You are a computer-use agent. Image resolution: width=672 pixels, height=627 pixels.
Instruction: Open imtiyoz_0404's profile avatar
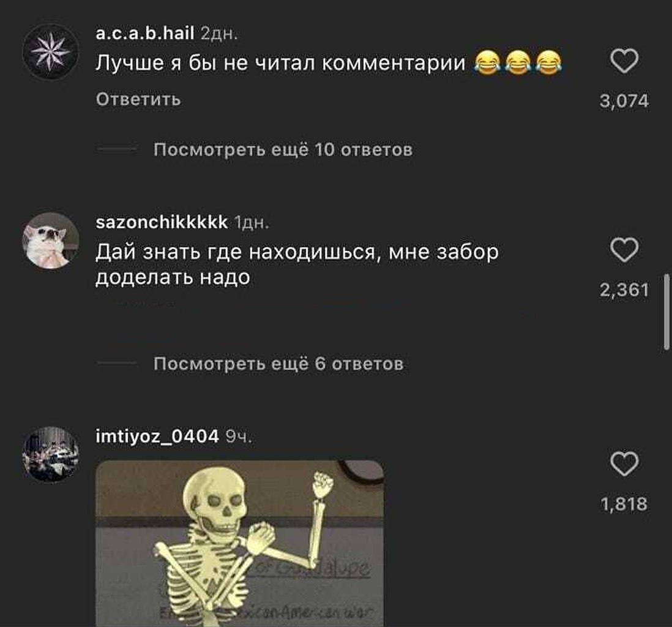coord(51,454)
